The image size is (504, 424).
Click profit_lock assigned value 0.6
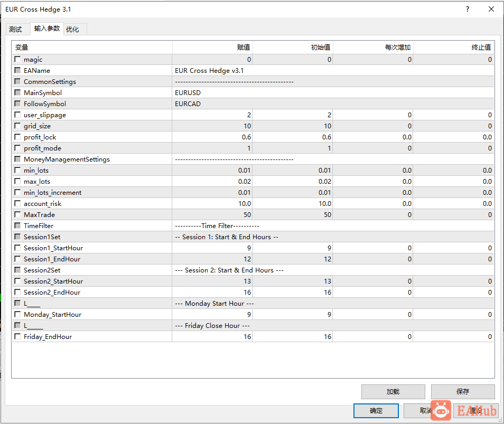coord(212,137)
